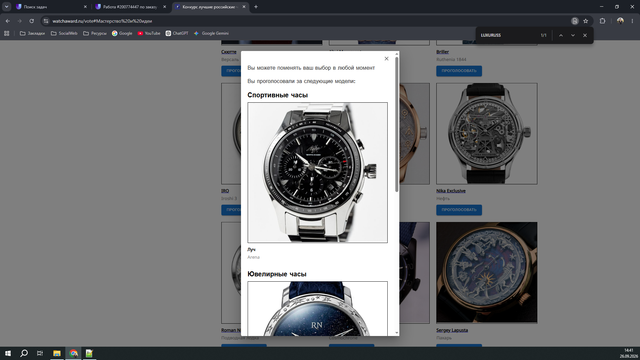Open Windows taskbar search
The width and height of the screenshot is (640, 360).
24,353
